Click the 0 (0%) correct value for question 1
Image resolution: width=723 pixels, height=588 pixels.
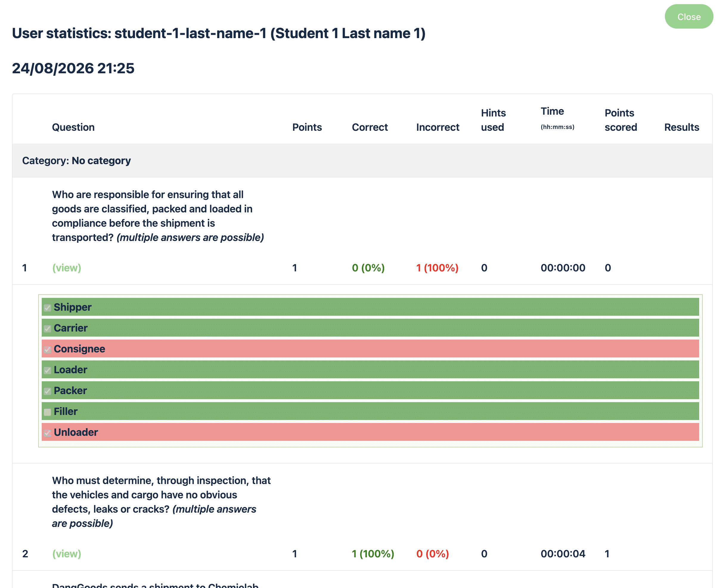coord(368,268)
